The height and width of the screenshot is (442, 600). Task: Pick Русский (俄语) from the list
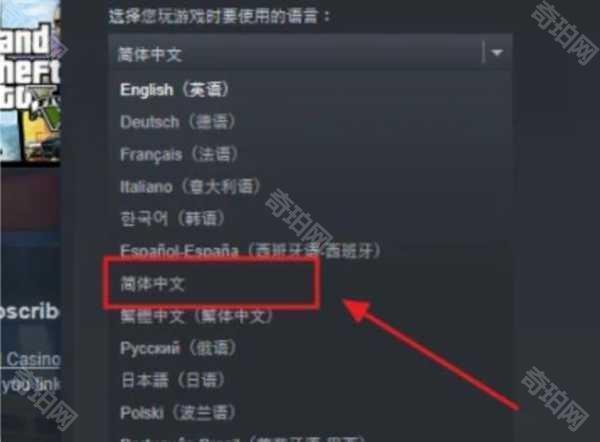pos(178,348)
